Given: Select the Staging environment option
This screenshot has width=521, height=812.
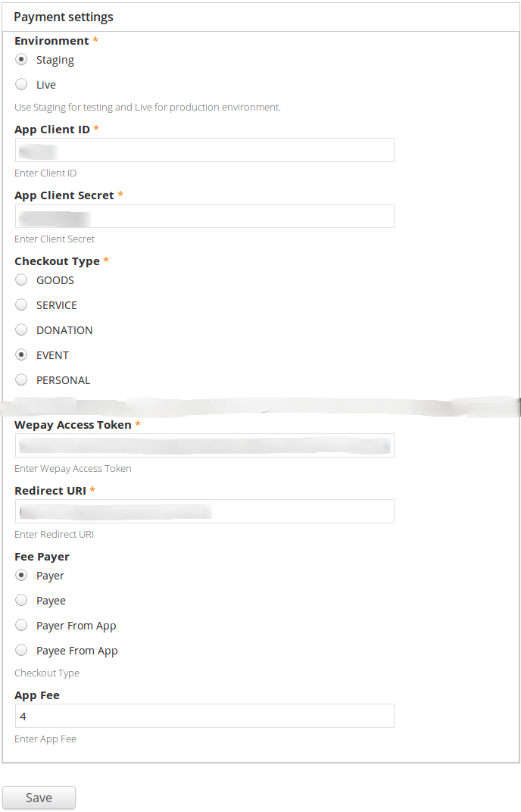Looking at the screenshot, I should [x=21, y=60].
